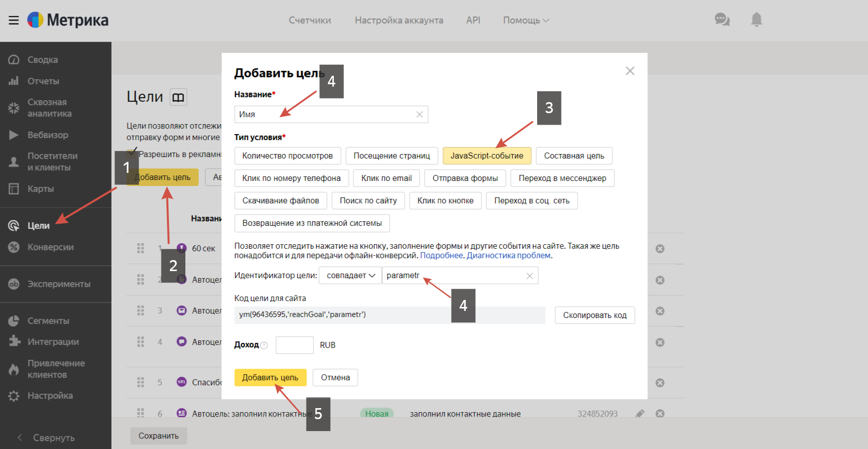Screen dimensions: 868x449
Task: Open the hamburger menu icon
Action: (x=13, y=20)
